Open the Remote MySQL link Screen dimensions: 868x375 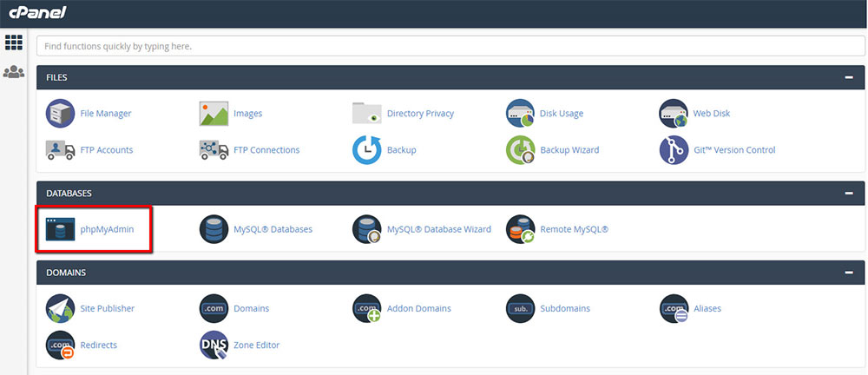575,229
